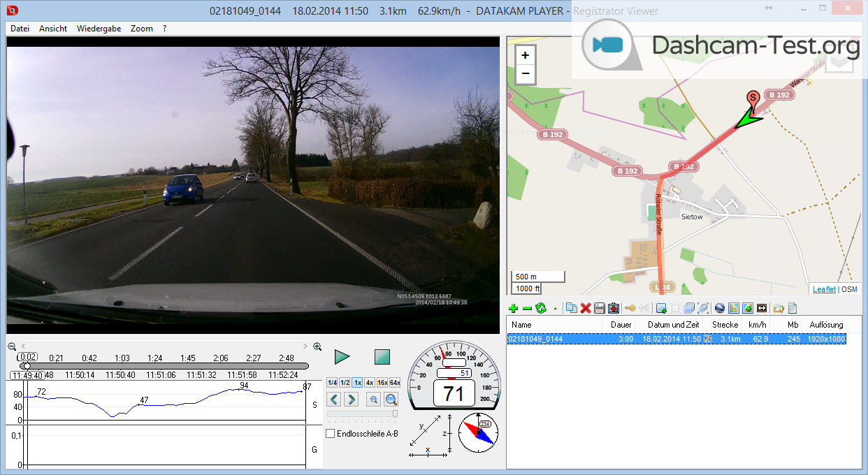Zoom in on the map with plus button
868x475 pixels.
tap(526, 55)
